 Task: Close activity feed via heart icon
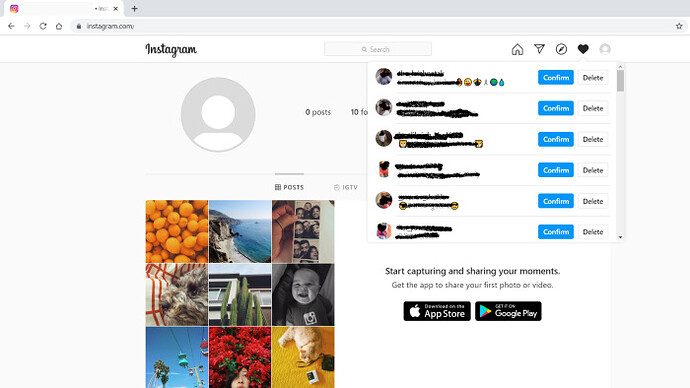point(583,49)
